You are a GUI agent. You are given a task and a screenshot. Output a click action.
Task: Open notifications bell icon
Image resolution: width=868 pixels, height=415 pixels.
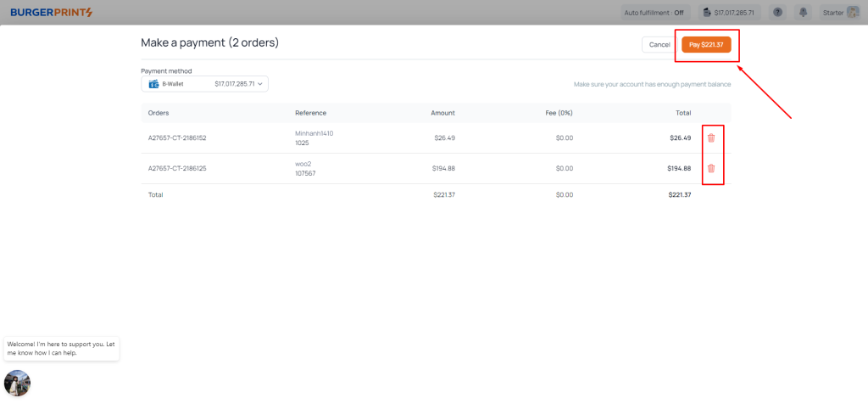click(x=803, y=13)
